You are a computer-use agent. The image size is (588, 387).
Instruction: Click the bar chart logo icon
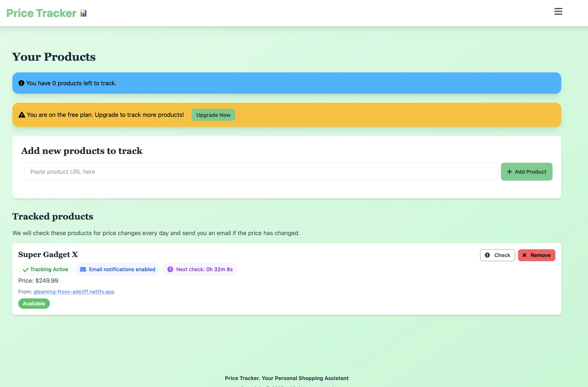pos(84,13)
